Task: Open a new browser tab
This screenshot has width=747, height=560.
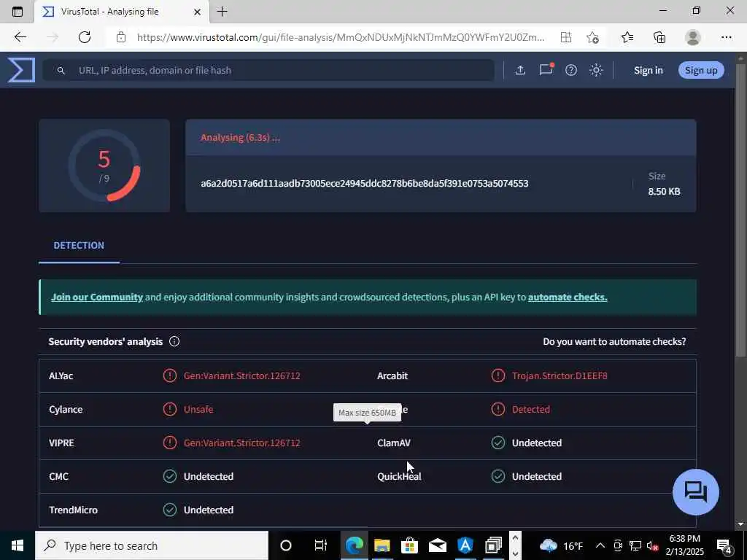Action: click(222, 12)
